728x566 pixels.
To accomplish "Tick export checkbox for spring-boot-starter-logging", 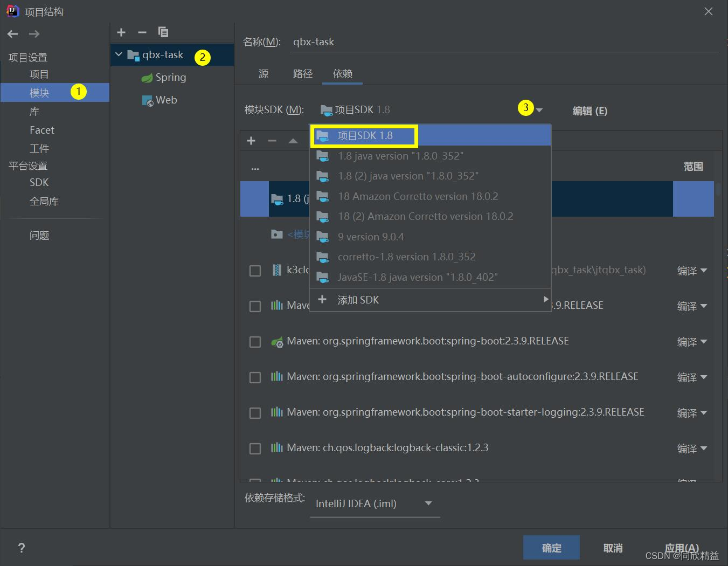I will [255, 413].
